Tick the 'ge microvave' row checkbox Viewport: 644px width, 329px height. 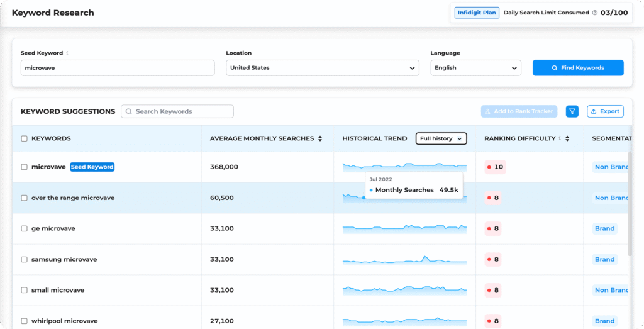(x=24, y=228)
